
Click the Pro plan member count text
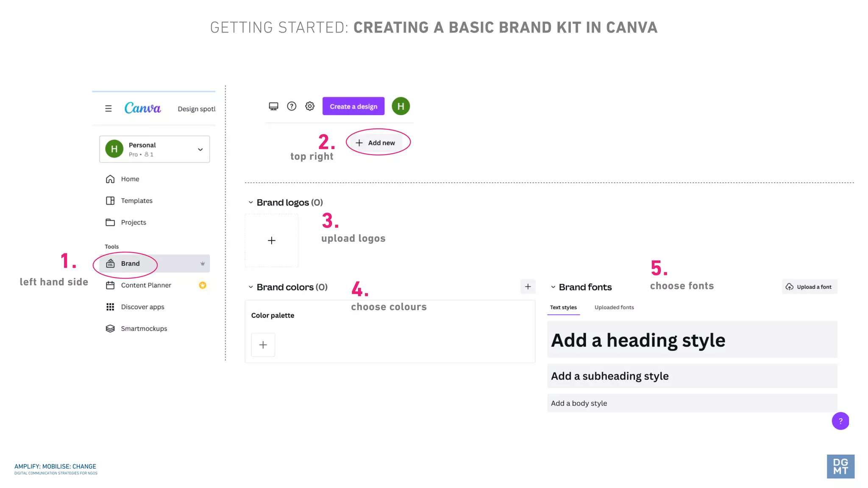(141, 155)
